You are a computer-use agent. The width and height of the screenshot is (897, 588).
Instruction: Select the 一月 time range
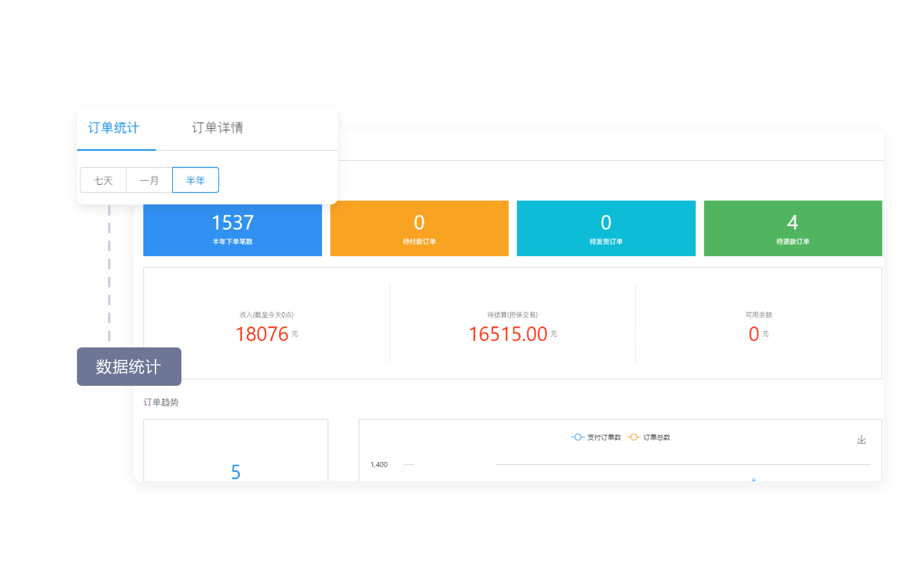[149, 181]
